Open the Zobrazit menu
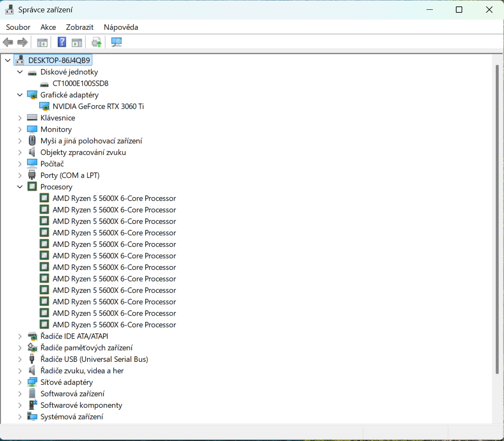This screenshot has width=504, height=441. (x=80, y=27)
